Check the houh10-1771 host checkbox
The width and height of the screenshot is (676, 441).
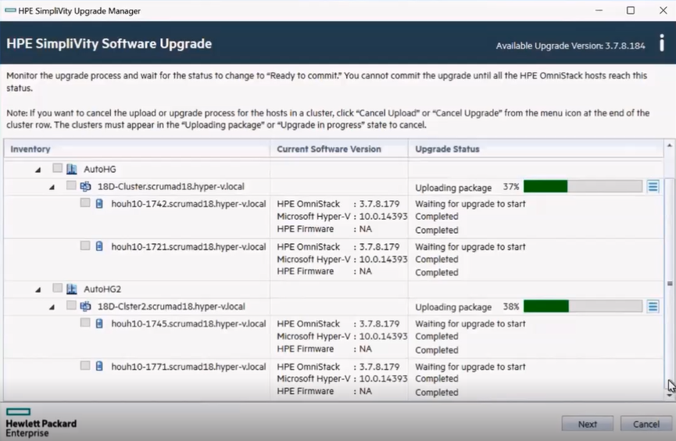(x=85, y=366)
